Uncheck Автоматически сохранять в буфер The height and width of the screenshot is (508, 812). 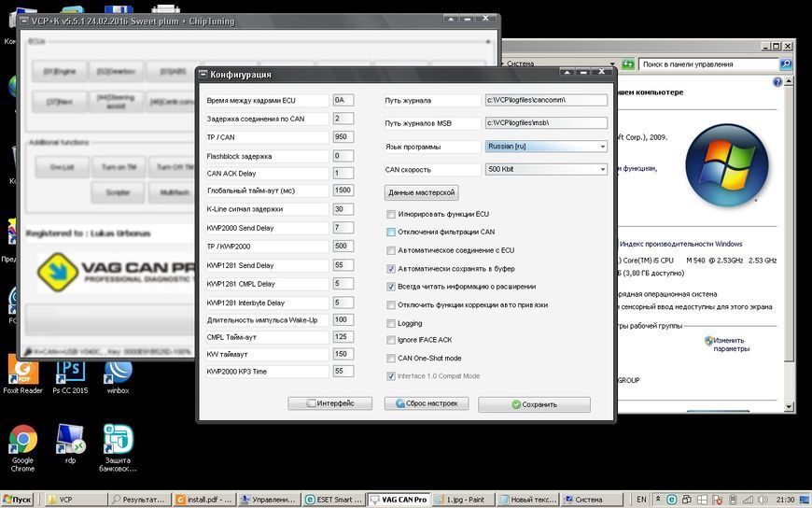[x=391, y=269]
